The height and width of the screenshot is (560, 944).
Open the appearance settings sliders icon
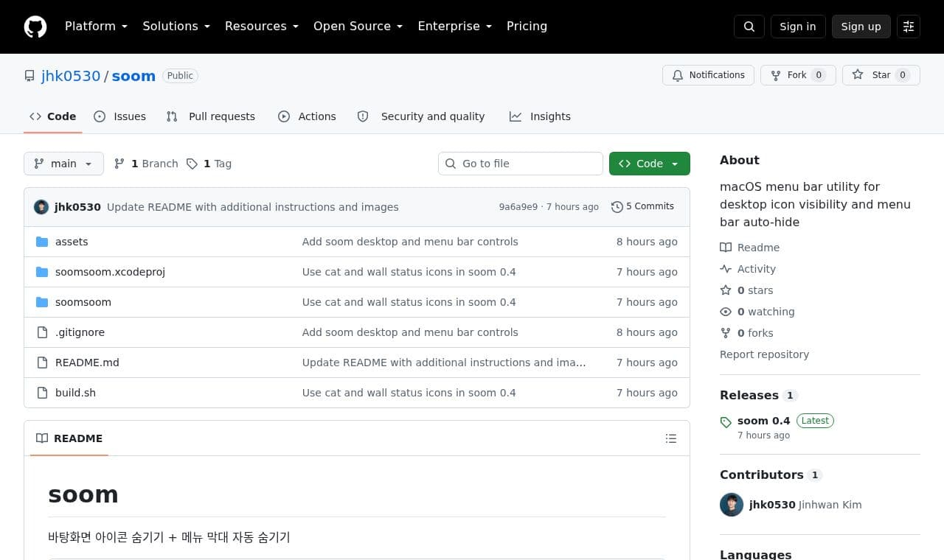click(x=909, y=27)
